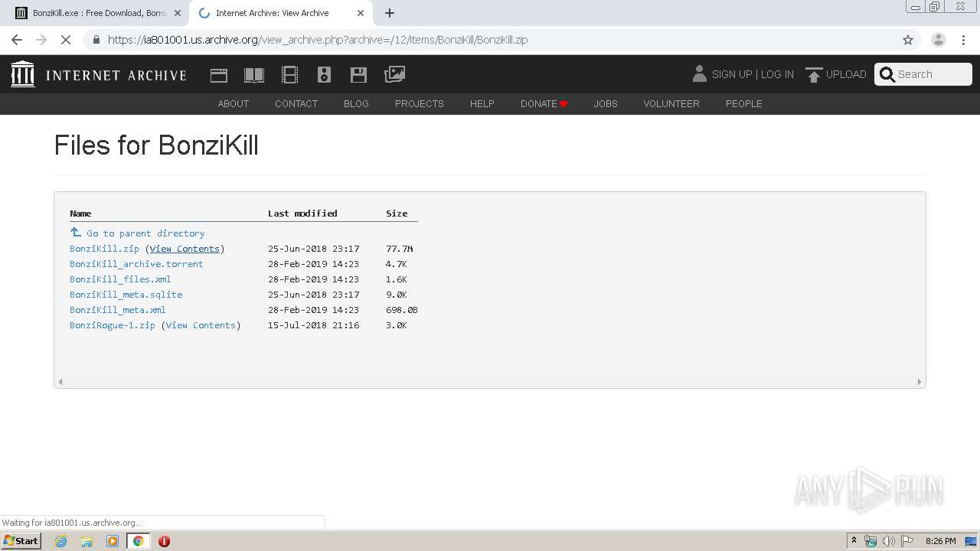Image resolution: width=980 pixels, height=551 pixels.
Task: Click the UPLOAD link text
Action: pyautogui.click(x=846, y=74)
